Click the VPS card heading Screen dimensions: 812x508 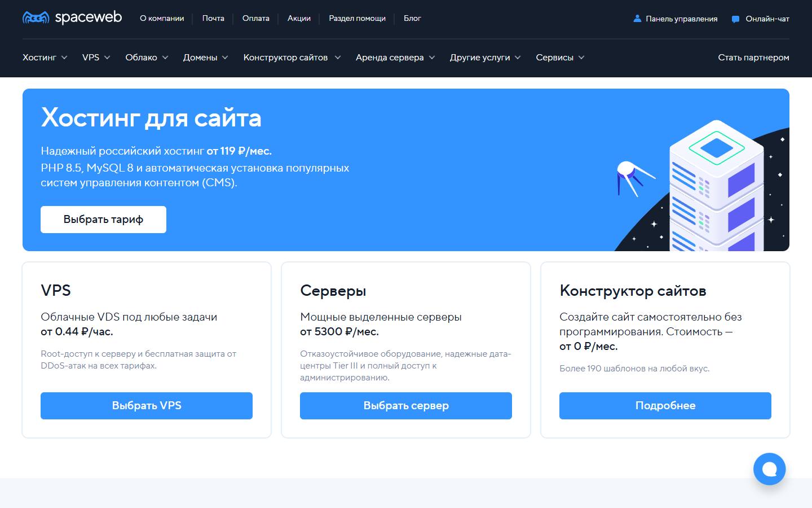[x=56, y=290]
